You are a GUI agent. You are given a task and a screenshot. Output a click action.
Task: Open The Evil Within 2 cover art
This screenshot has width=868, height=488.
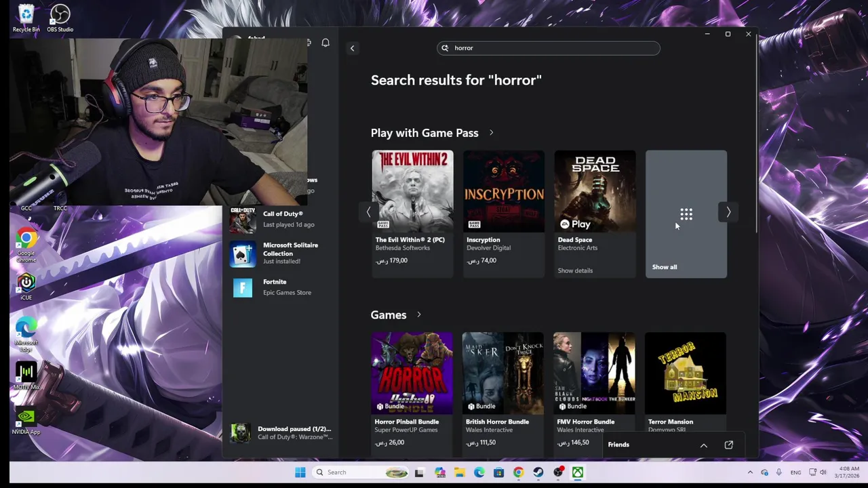(412, 191)
